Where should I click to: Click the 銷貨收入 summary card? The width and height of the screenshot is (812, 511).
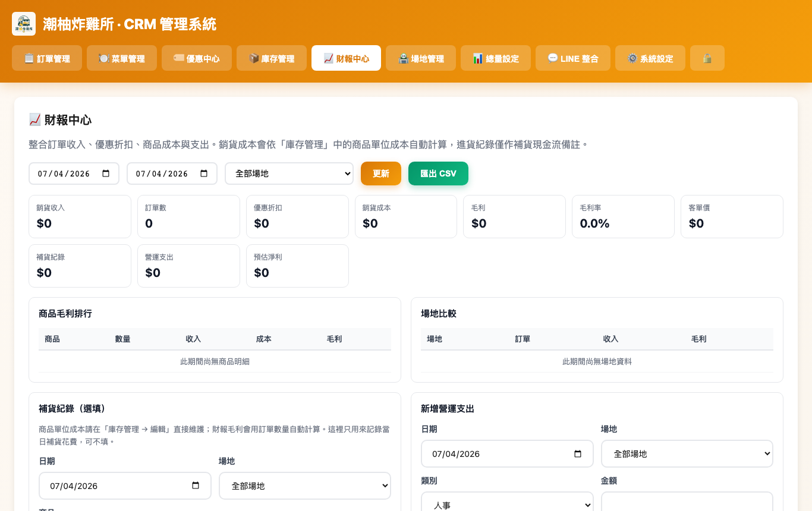point(80,216)
